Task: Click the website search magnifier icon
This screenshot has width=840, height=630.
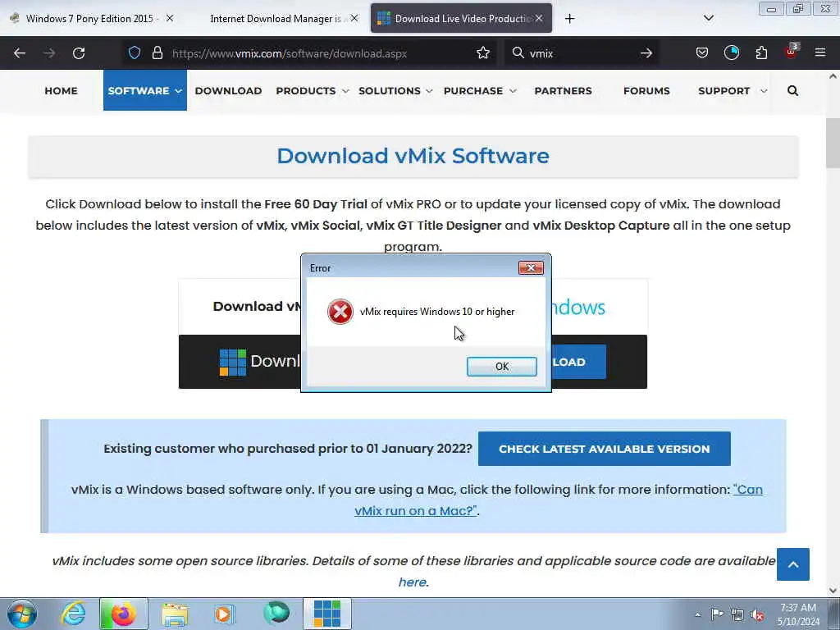Action: coord(793,90)
